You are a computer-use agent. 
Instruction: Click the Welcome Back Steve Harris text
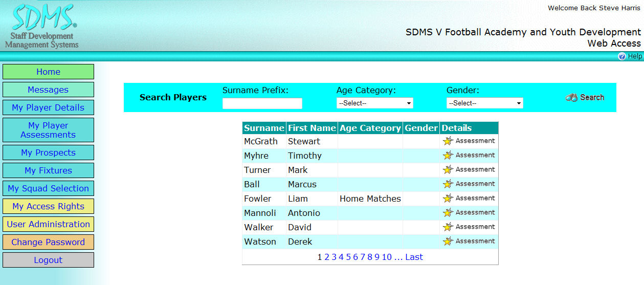594,8
